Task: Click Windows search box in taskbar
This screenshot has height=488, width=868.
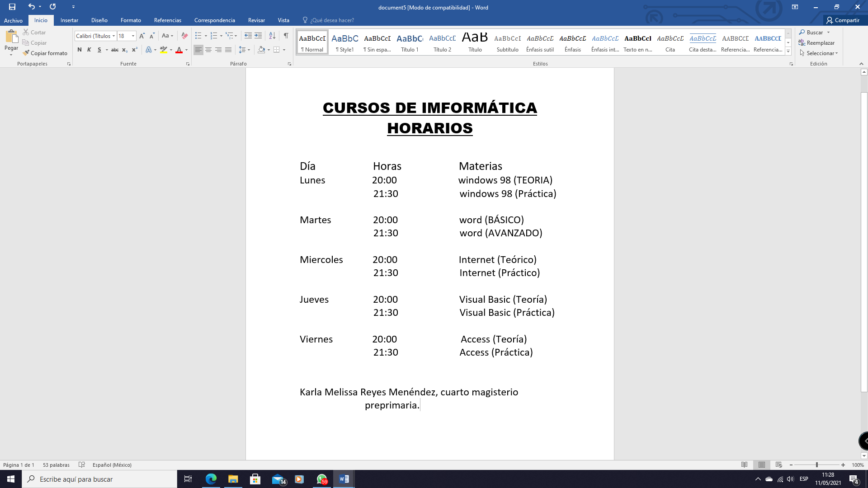Action: tap(99, 479)
